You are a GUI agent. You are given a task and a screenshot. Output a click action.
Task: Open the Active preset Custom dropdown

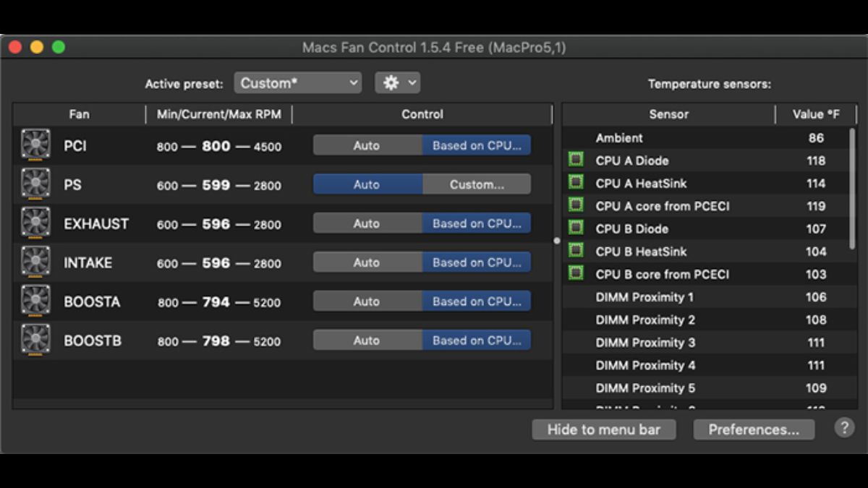pyautogui.click(x=297, y=82)
